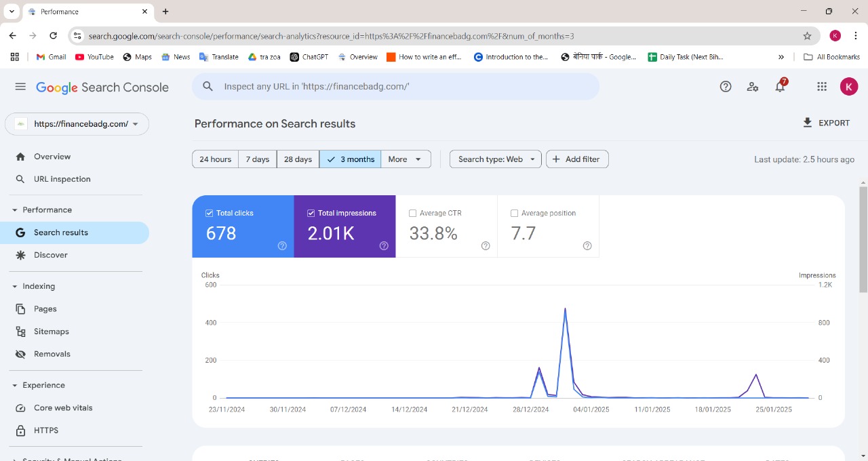This screenshot has height=461, width=868.
Task: Collapse the Indexing section
Action: click(15, 287)
